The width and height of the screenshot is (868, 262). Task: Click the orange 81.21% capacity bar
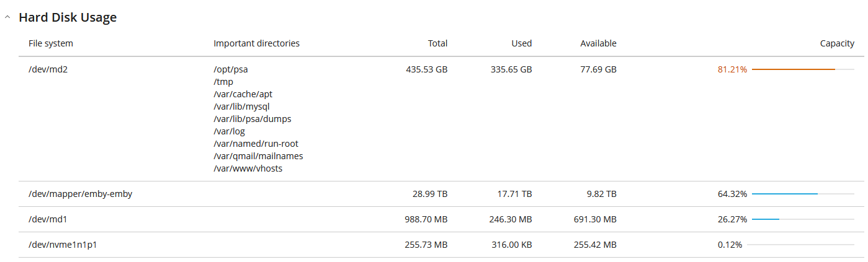(803, 69)
